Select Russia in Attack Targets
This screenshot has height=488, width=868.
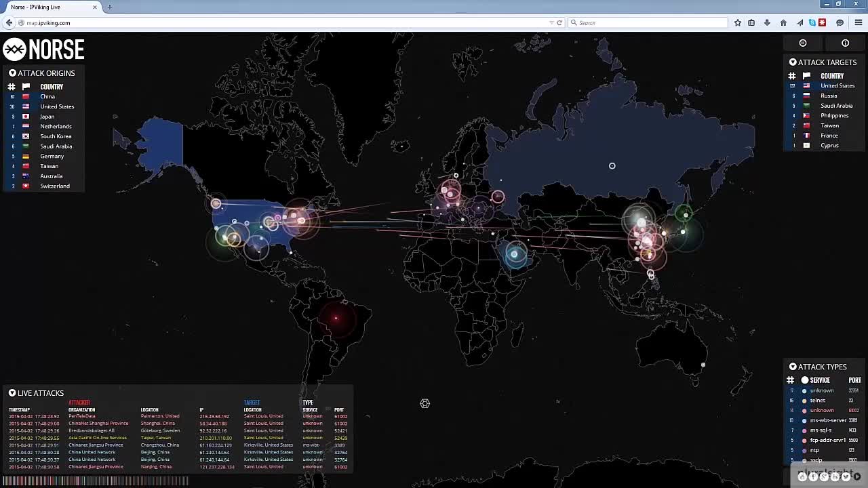824,96
